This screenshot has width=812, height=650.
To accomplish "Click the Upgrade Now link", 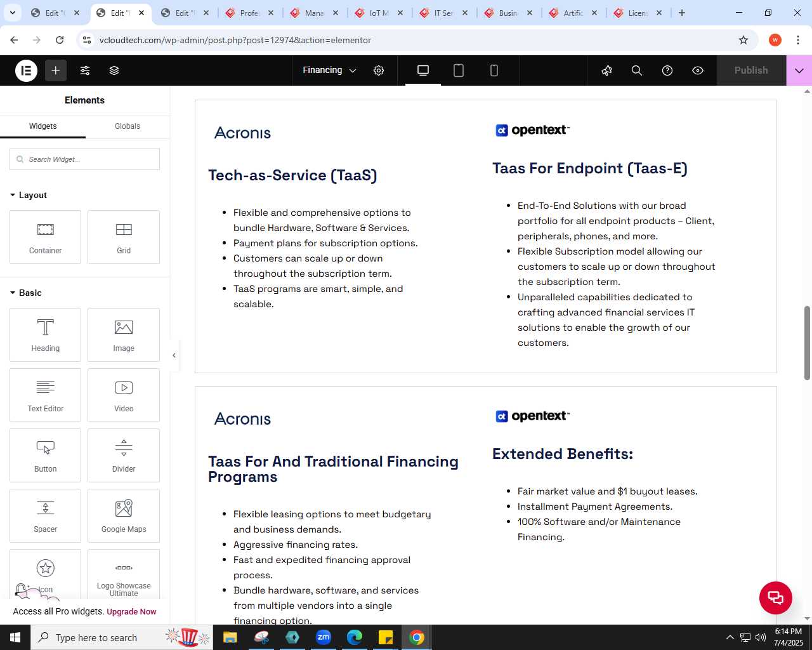I will point(131,612).
